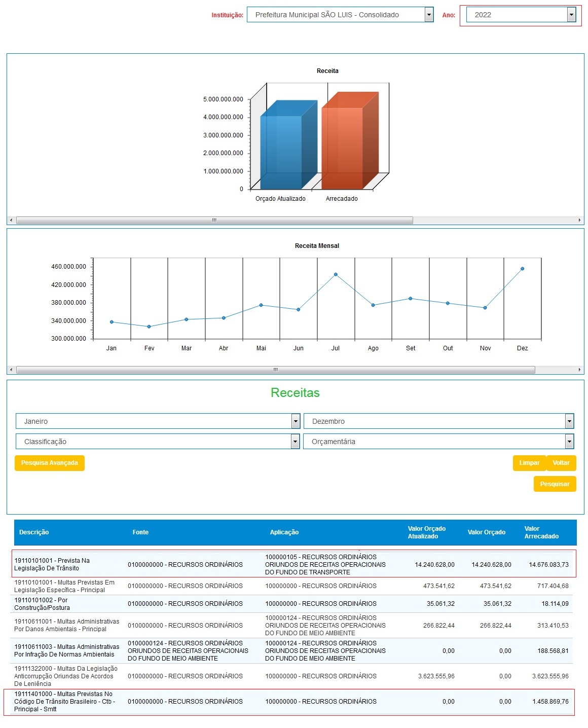Click the Receita chart horizontal scrollbar thumb
Image resolution: width=588 pixels, height=728 pixels.
pyautogui.click(x=214, y=221)
